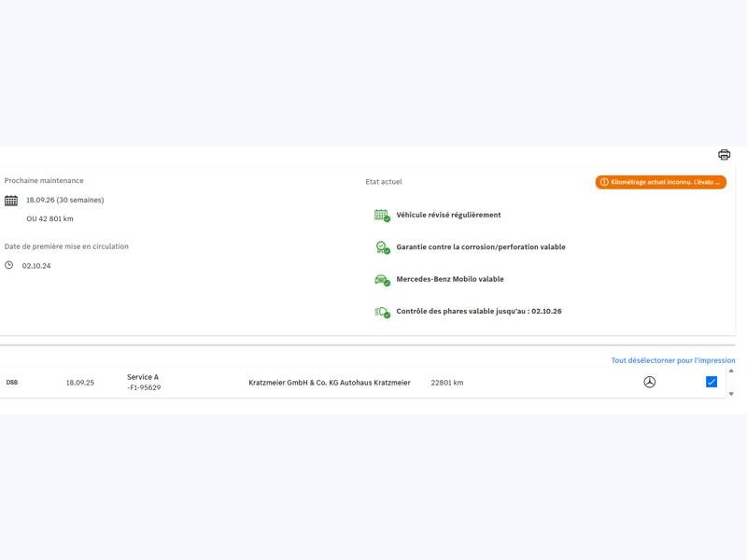The image size is (747, 560).
Task: Click 'Mercedes-Benz Mobilo valable' status text
Action: (449, 279)
